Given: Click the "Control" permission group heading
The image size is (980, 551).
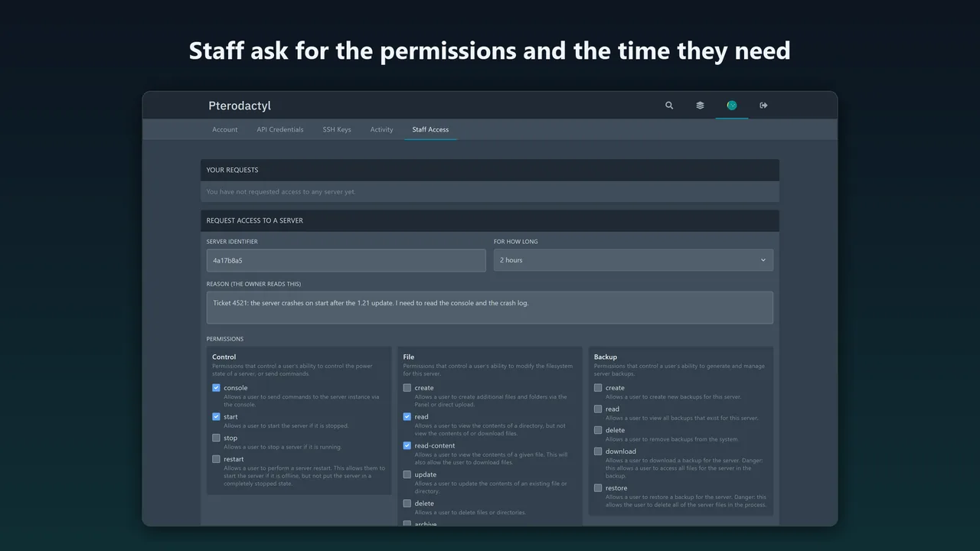Looking at the screenshot, I should (x=224, y=357).
